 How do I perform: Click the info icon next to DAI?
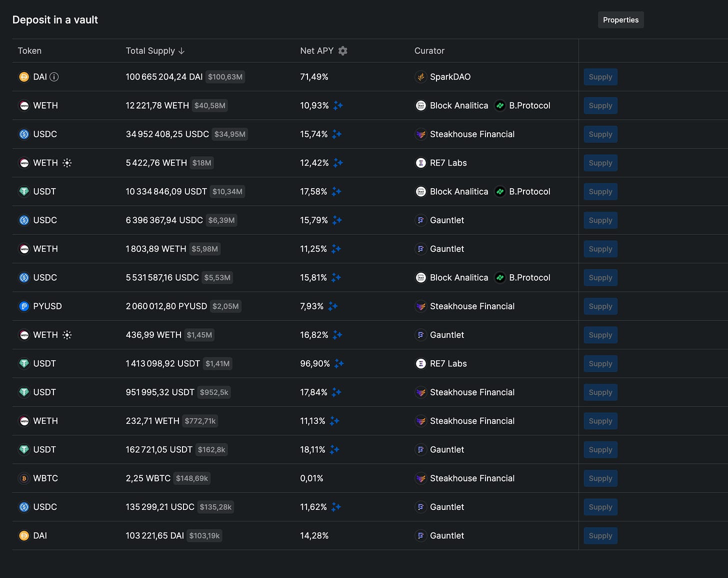54,77
